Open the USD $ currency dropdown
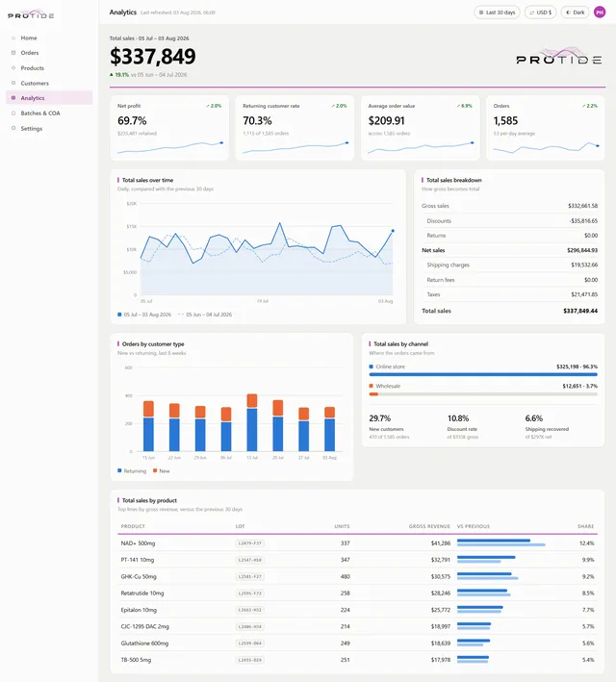This screenshot has height=682, width=616. pyautogui.click(x=540, y=13)
